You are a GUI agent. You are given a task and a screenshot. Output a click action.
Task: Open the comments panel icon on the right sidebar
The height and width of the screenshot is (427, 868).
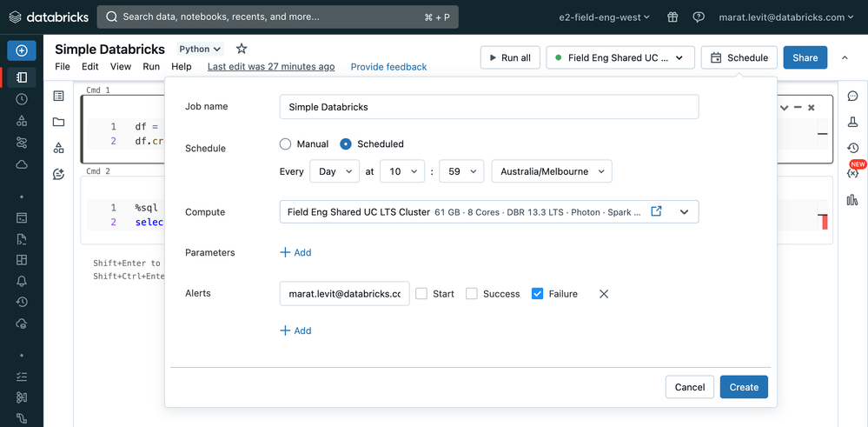coord(852,97)
